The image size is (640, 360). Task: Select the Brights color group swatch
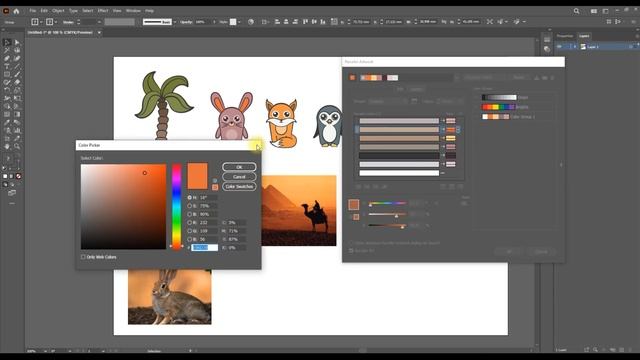[x=498, y=107]
